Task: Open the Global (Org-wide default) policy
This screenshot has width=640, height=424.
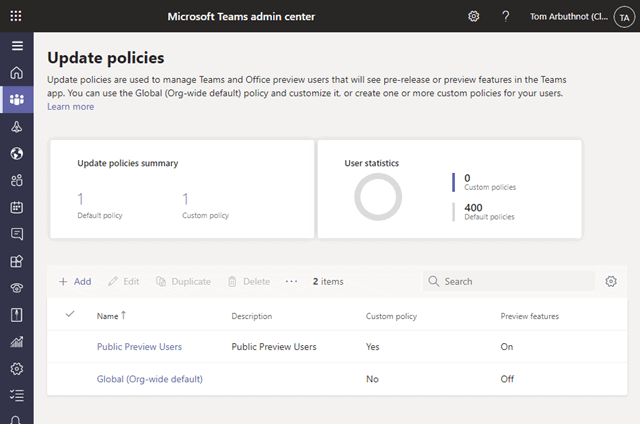Action: pyautogui.click(x=149, y=379)
